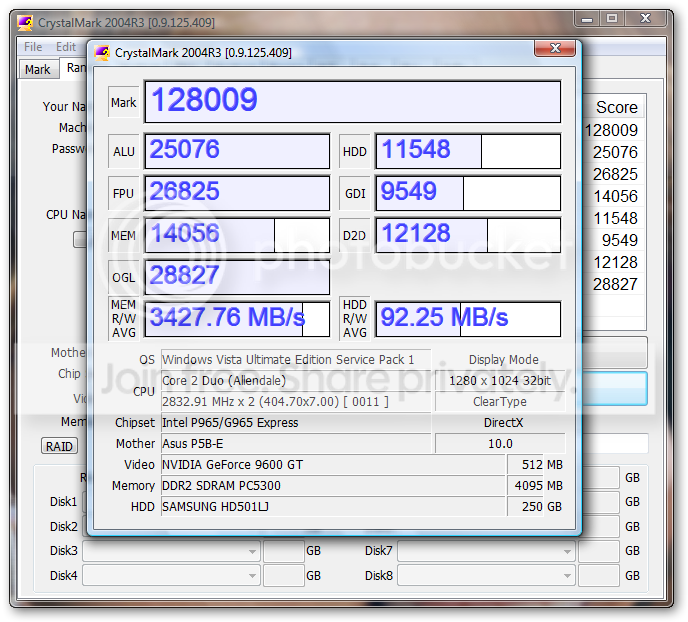Expand the Disk8 dropdown
Screen dimensions: 688x622
pos(487,576)
